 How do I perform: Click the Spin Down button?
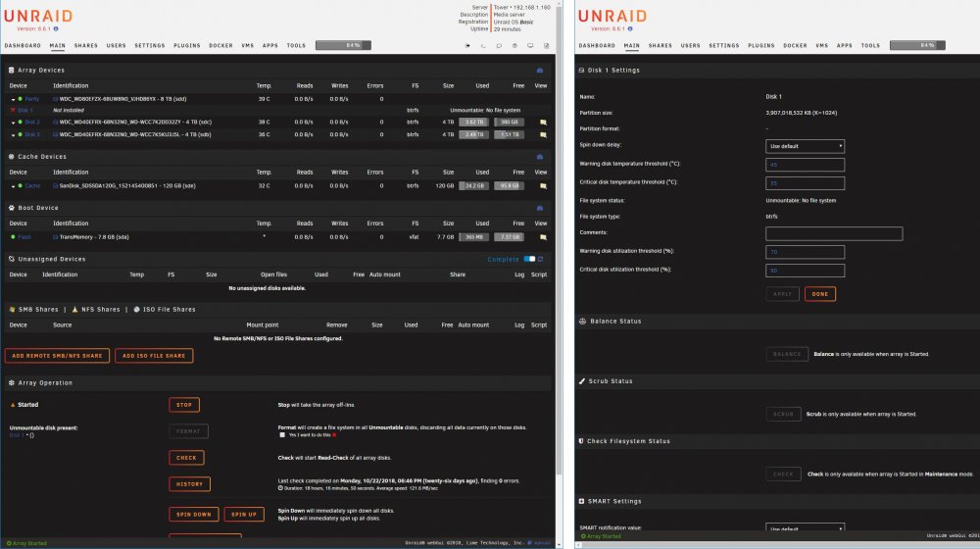pyautogui.click(x=194, y=515)
